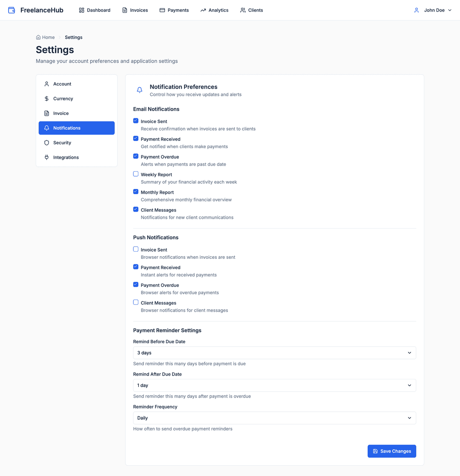Open the Remind Before Due Date dropdown
The width and height of the screenshot is (460, 476).
click(x=274, y=353)
